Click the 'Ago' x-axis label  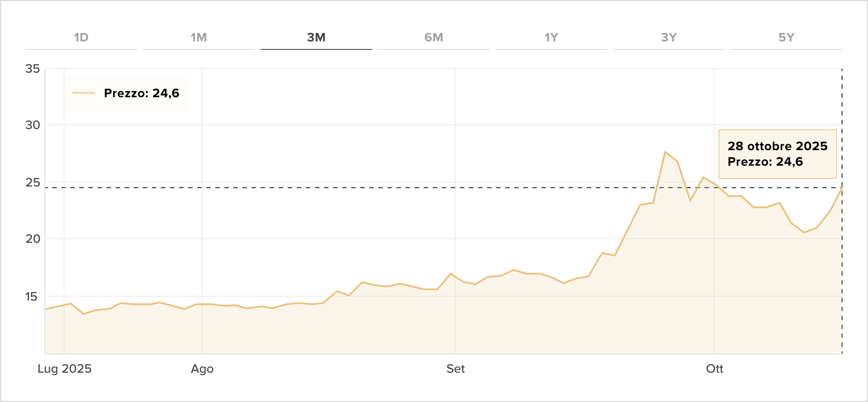[x=202, y=369]
